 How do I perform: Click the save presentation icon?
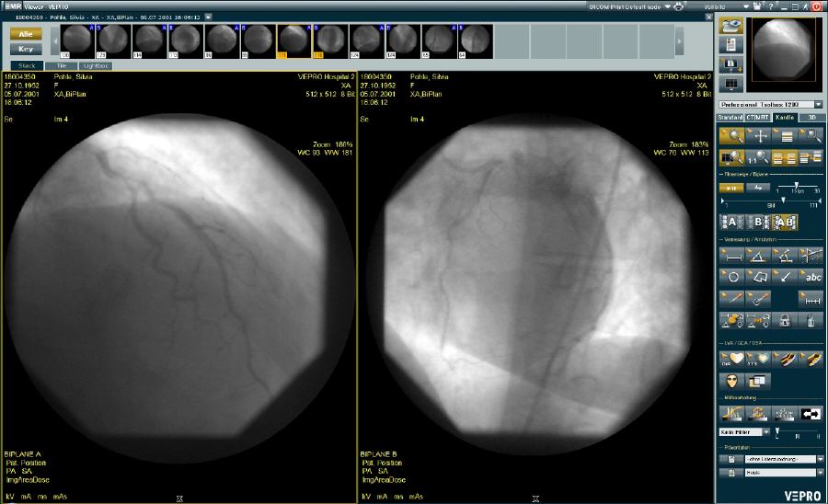coord(731,459)
